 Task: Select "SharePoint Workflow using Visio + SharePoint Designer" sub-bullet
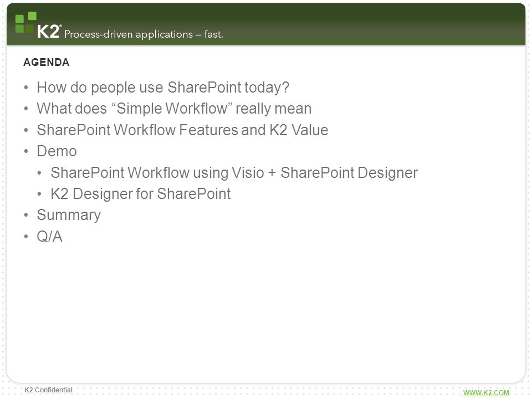(x=234, y=173)
